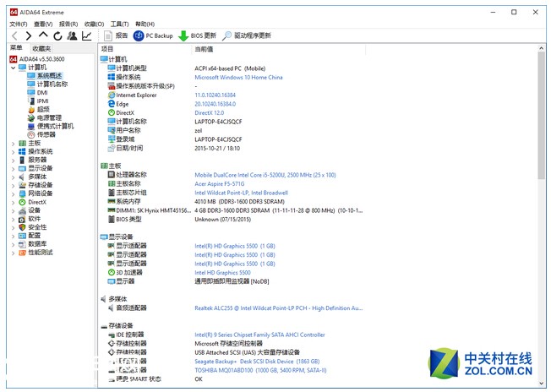This screenshot has height=392, width=551.
Task: Open PC Backup from toolbar
Action: (x=153, y=35)
